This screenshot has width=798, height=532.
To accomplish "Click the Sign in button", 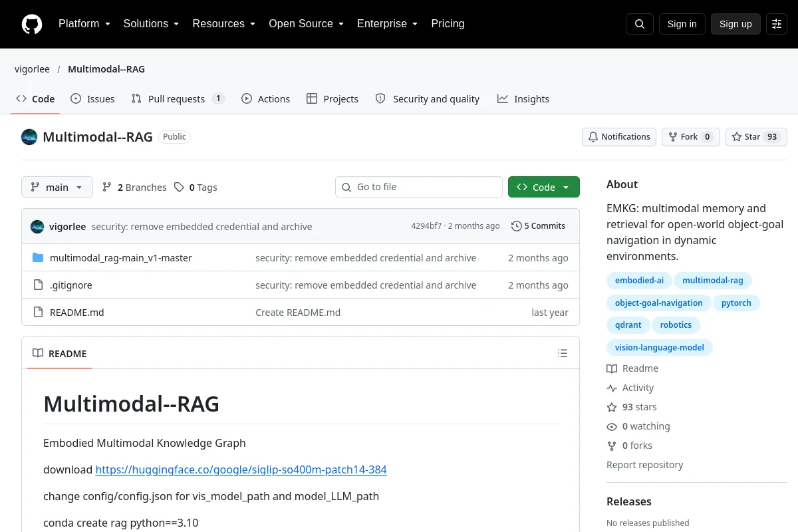I will pos(682,24).
